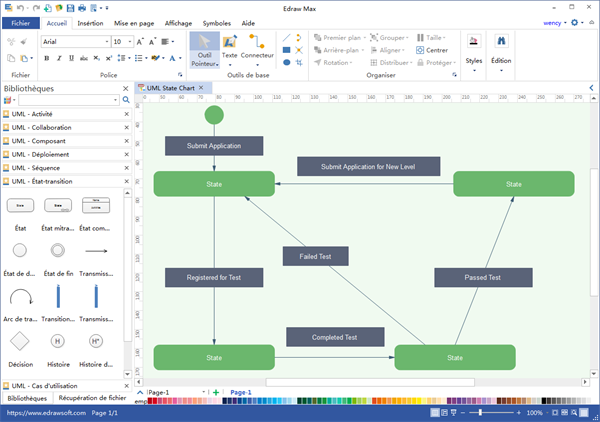Click the Histoire shape icon
600x422 pixels.
59,341
